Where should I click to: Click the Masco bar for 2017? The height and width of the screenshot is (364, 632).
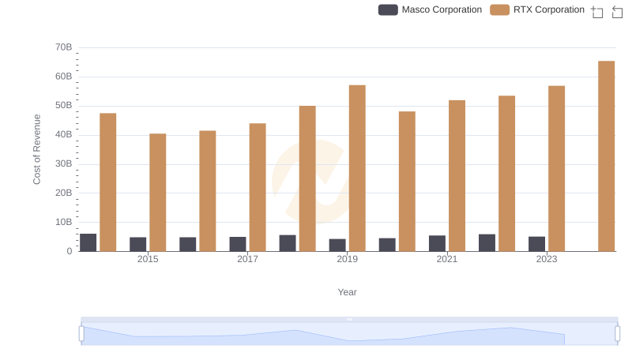pyautogui.click(x=238, y=244)
